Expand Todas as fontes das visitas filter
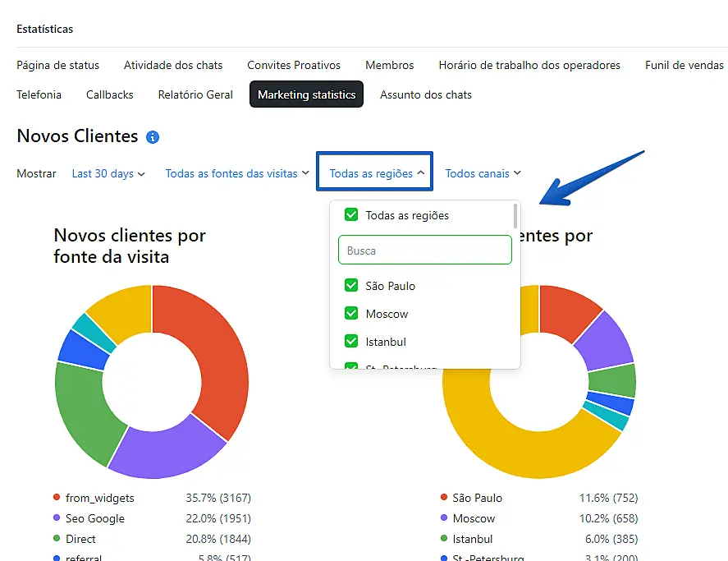728x561 pixels. pos(237,173)
